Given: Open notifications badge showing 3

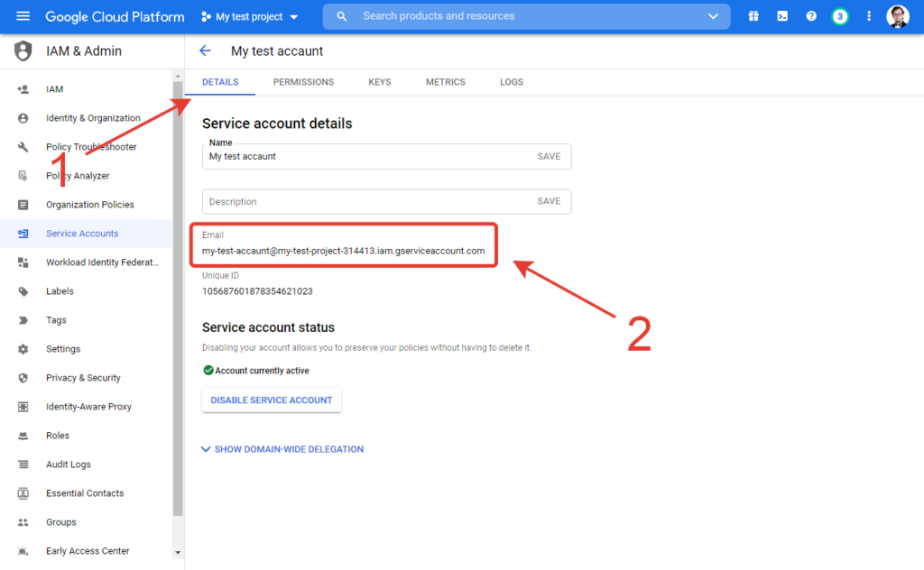Looking at the screenshot, I should click(840, 16).
